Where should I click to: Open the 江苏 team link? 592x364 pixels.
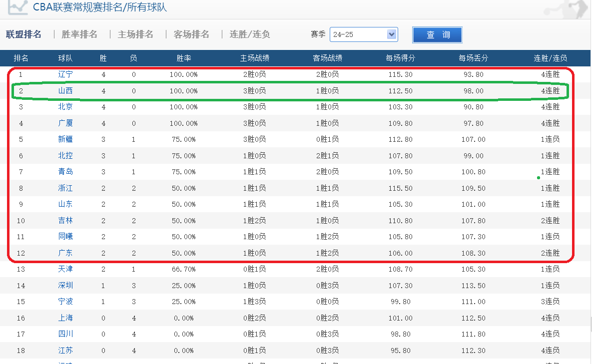[65, 351]
